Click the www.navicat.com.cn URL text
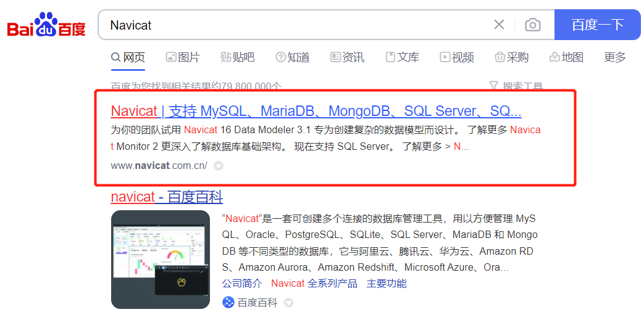The image size is (644, 320). 159,166
